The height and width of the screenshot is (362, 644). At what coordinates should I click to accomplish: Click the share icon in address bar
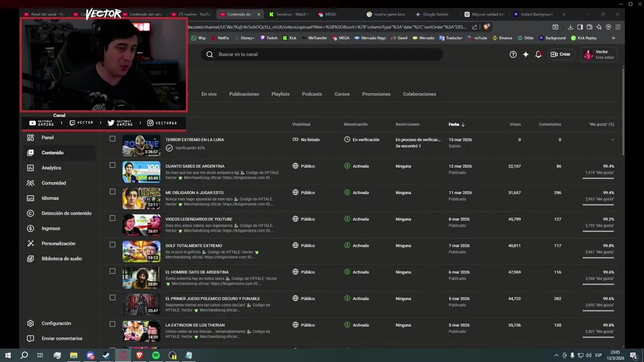[474, 27]
